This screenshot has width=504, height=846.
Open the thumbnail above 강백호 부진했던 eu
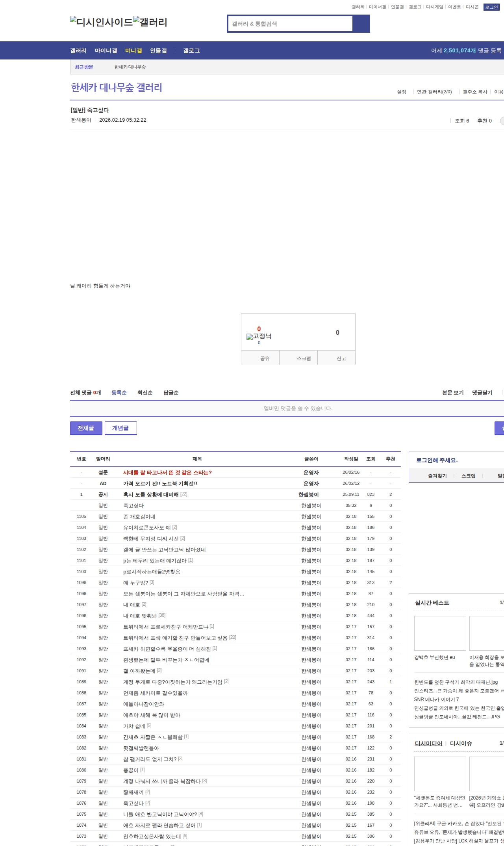click(440, 633)
